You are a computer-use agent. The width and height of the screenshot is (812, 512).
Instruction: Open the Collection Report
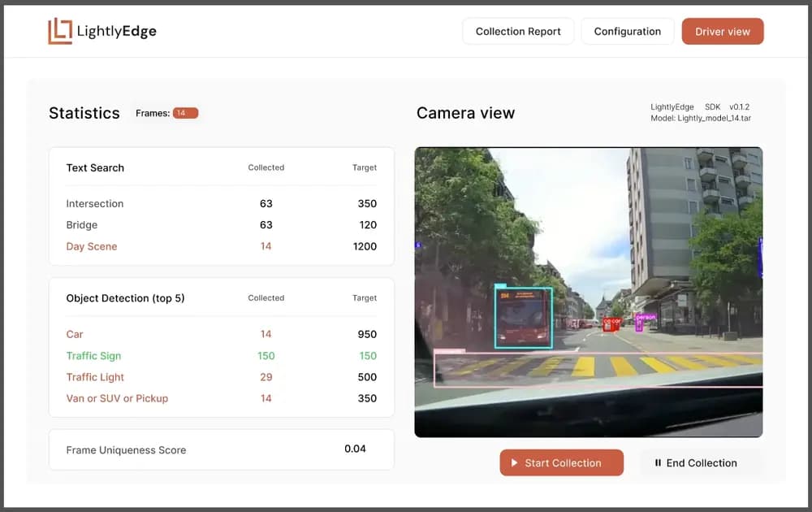518,31
